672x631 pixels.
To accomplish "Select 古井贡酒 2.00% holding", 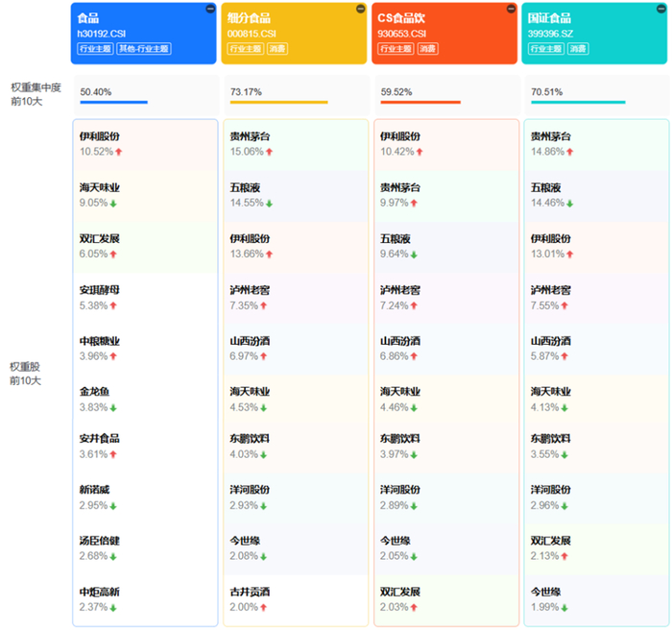I will point(296,600).
